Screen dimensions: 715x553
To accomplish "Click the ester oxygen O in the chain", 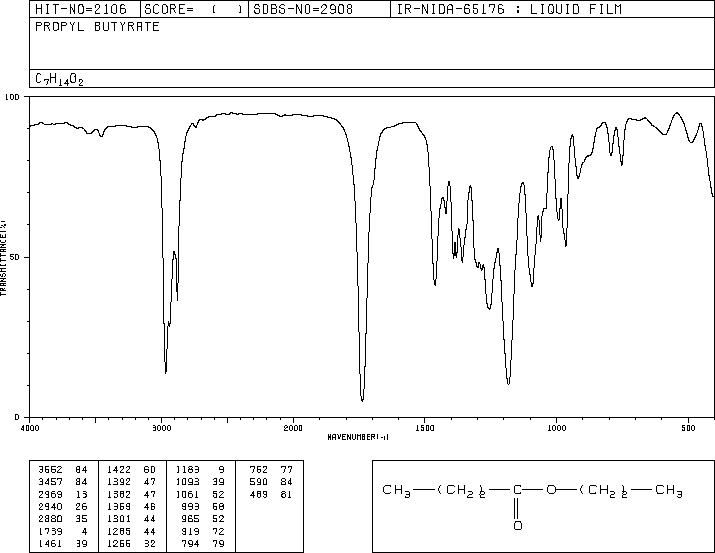I will (551, 490).
